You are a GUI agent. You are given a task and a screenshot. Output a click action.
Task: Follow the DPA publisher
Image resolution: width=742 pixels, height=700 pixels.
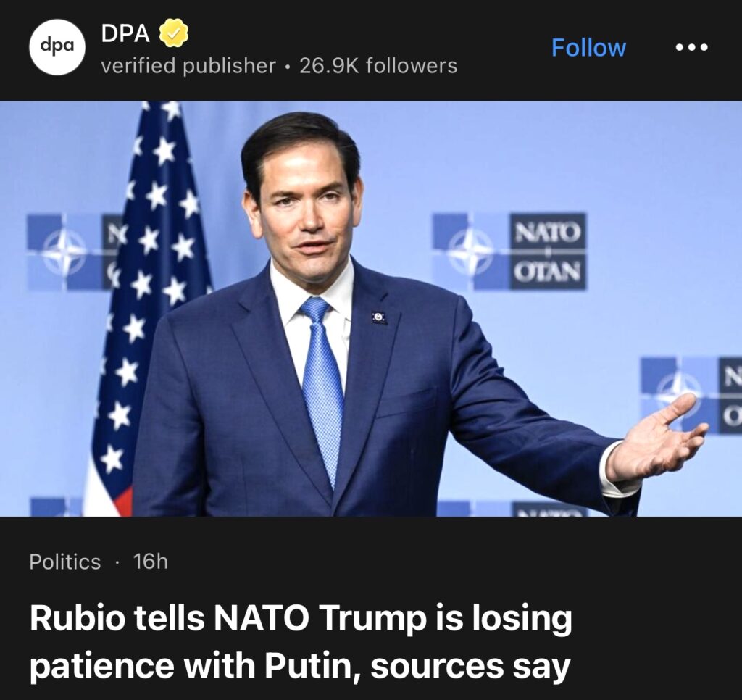[x=588, y=48]
